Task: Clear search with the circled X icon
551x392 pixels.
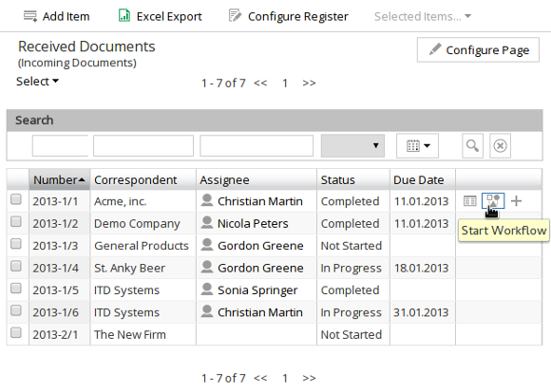Action: coord(500,145)
